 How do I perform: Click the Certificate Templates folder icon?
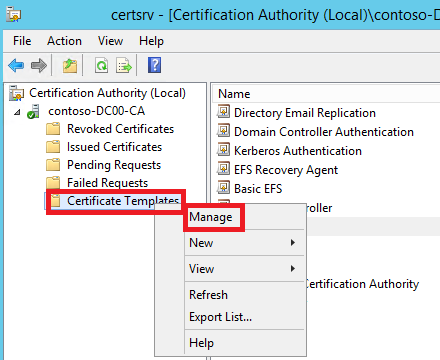tap(55, 201)
